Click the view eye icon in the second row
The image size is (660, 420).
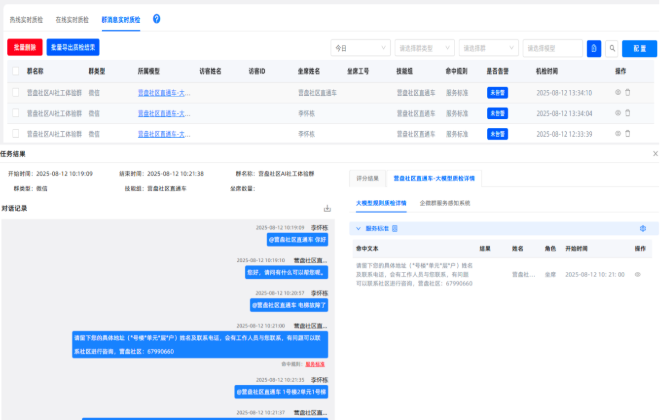click(617, 112)
